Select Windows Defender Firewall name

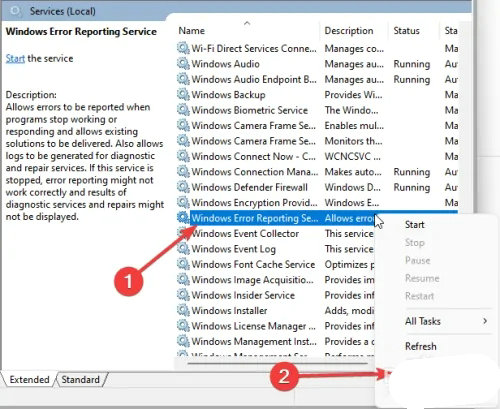(x=249, y=187)
